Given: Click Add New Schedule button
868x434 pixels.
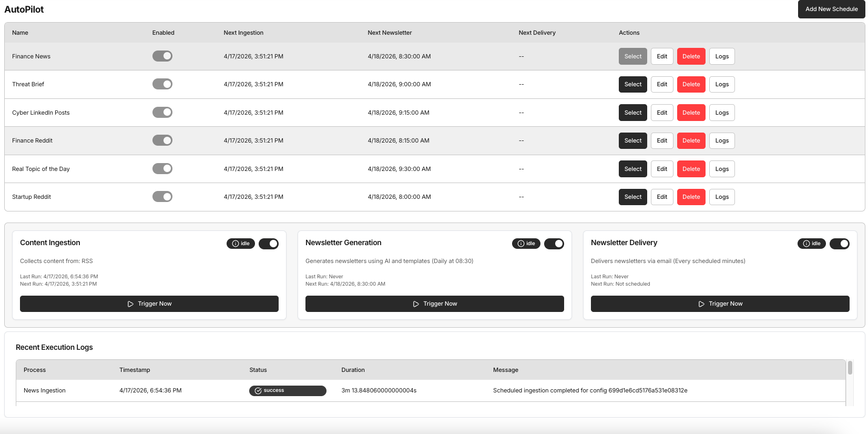Looking at the screenshot, I should 832,9.
